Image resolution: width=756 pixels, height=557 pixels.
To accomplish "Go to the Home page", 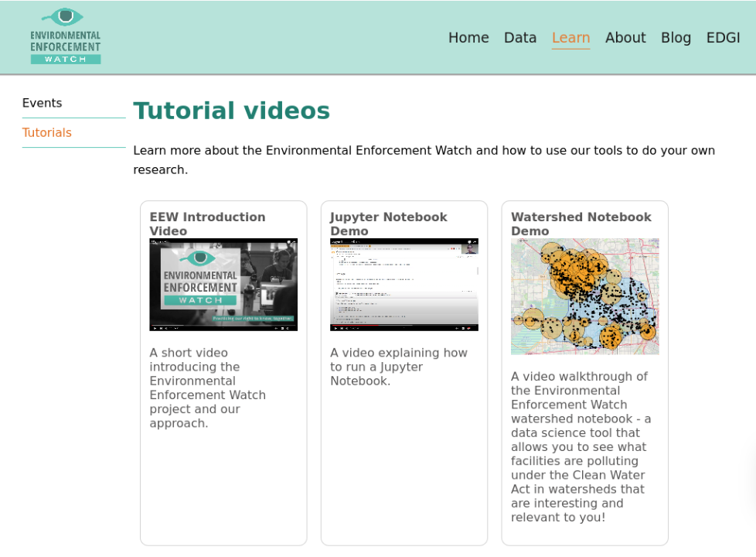I will pyautogui.click(x=468, y=38).
